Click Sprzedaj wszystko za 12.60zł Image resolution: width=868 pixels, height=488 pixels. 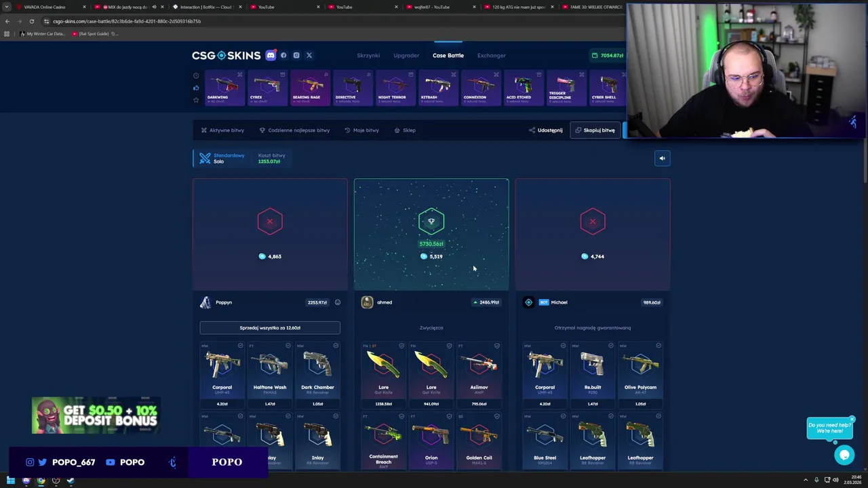point(270,328)
